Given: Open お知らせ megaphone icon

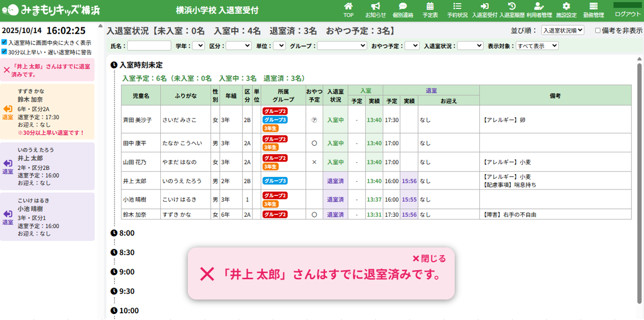Looking at the screenshot, I should [375, 6].
